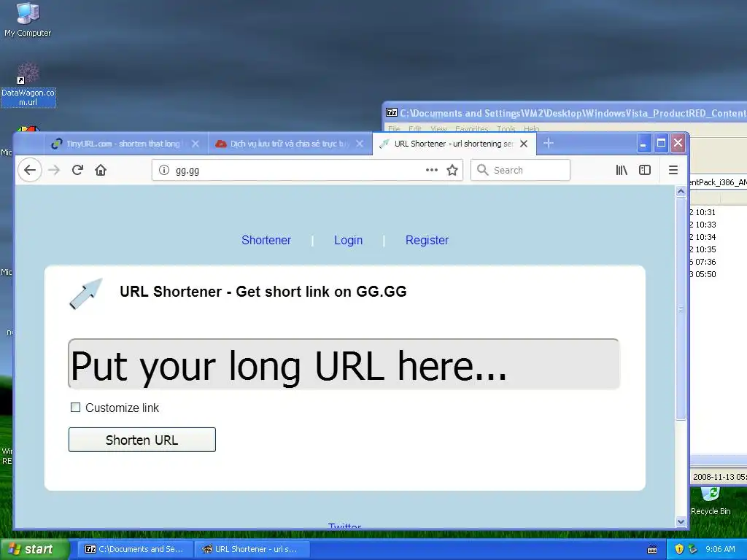Open the Firefox hamburger menu
Image resolution: width=747 pixels, height=560 pixels.
tap(673, 170)
